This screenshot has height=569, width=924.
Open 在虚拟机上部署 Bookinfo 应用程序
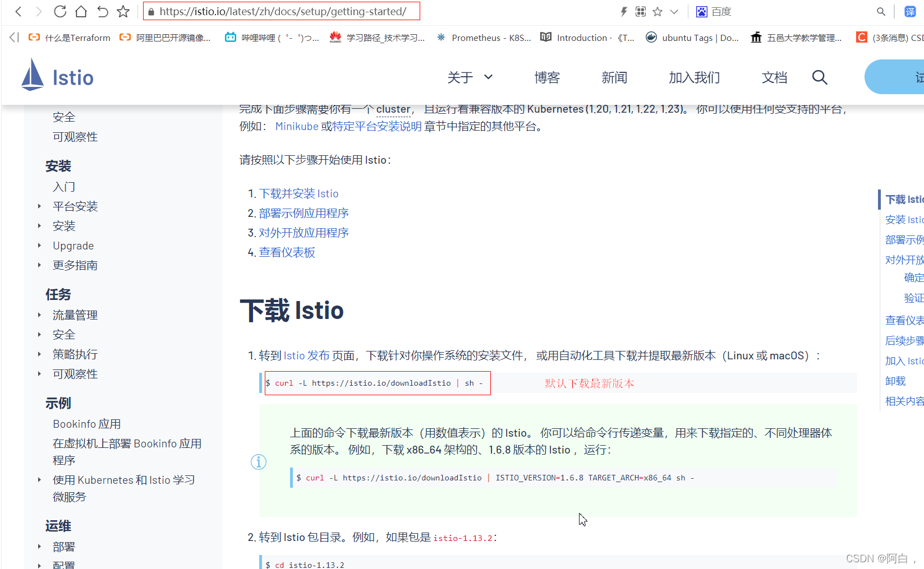127,452
